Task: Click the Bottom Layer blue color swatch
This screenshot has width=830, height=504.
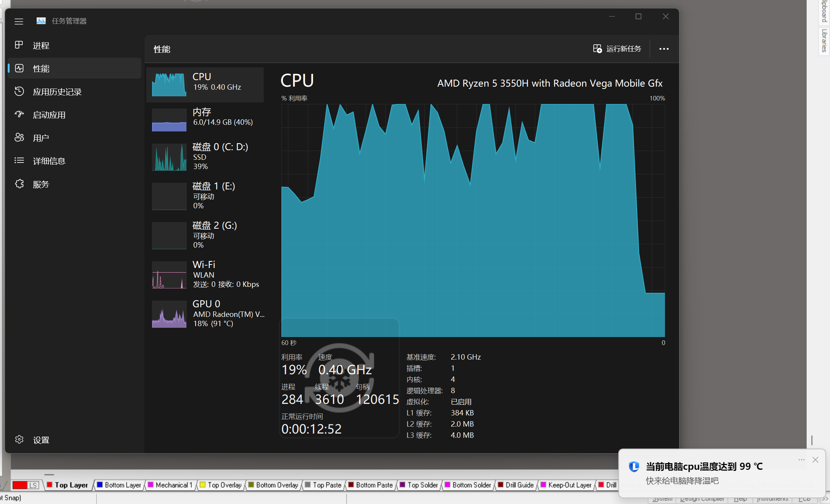Action: pyautogui.click(x=100, y=485)
